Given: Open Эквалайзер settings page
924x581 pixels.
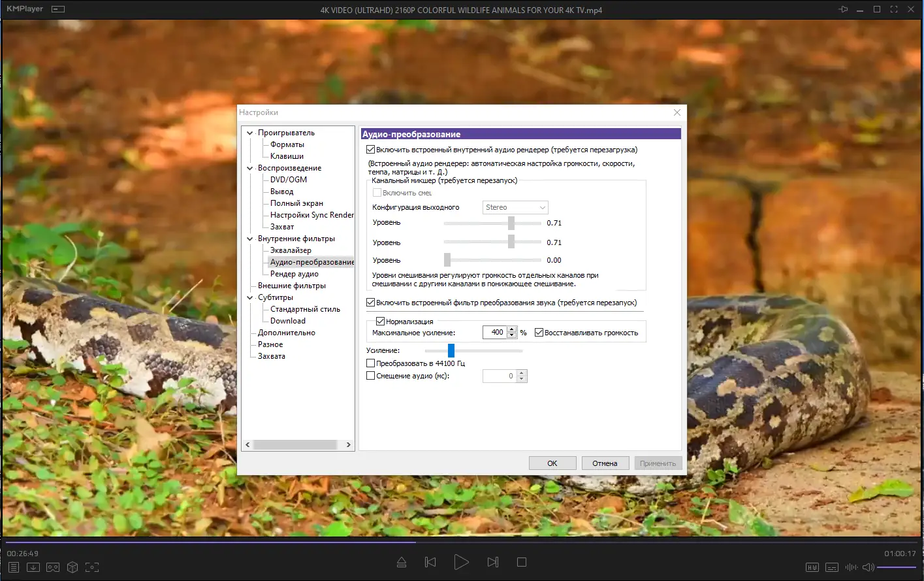Looking at the screenshot, I should click(291, 250).
